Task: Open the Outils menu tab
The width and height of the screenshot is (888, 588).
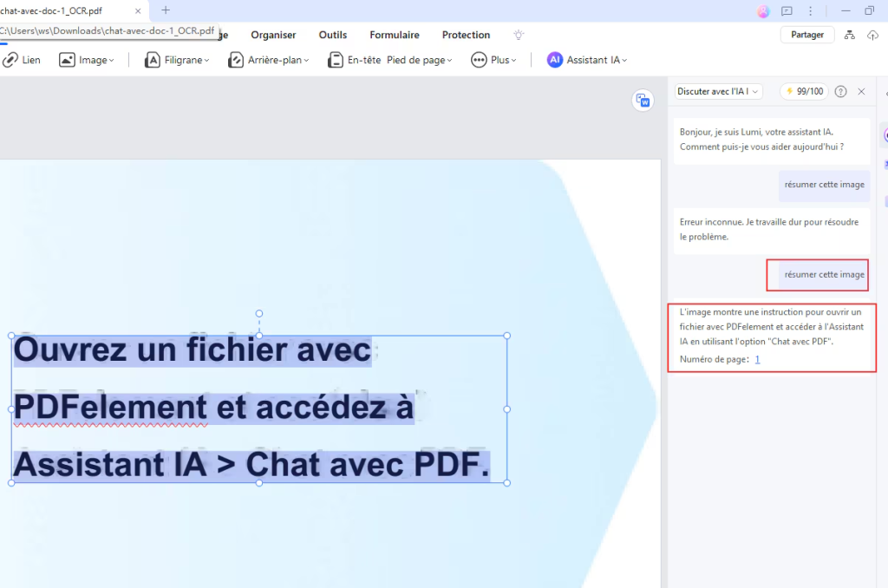Action: 333,35
